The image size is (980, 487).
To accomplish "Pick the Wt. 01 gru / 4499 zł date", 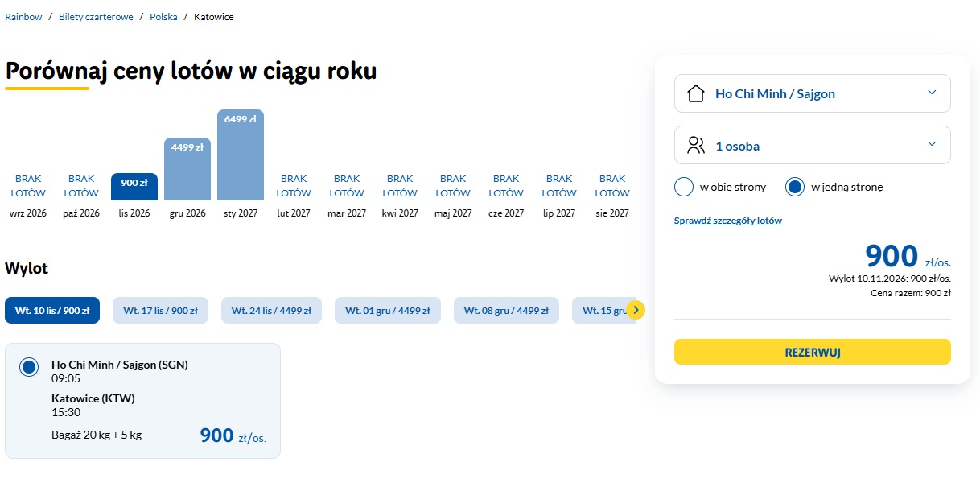I will click(x=388, y=311).
